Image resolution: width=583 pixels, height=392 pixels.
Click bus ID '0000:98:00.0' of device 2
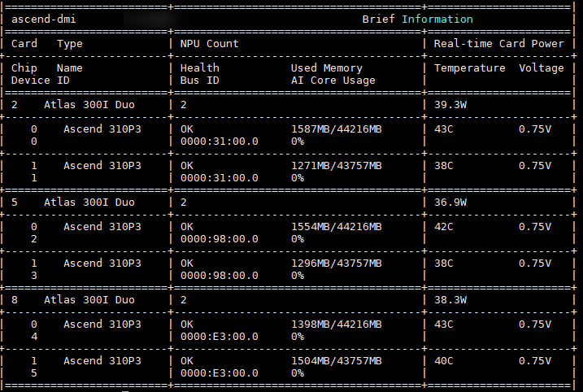coord(219,239)
